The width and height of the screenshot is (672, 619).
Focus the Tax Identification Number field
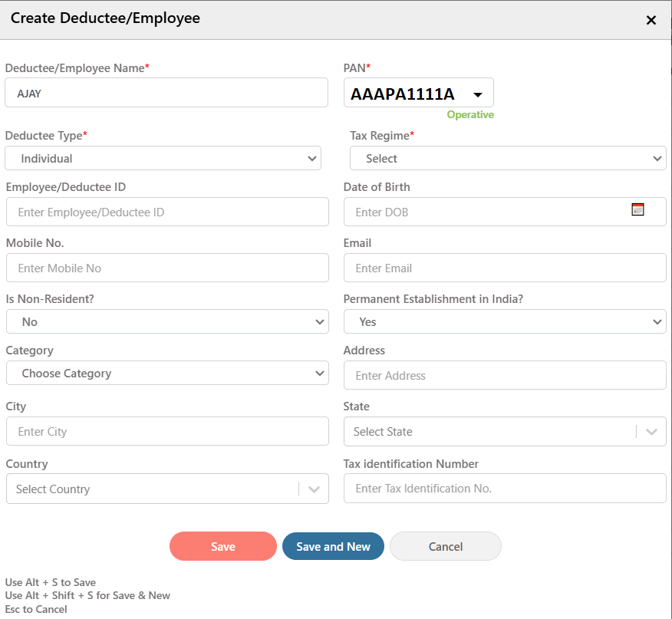pyautogui.click(x=505, y=489)
